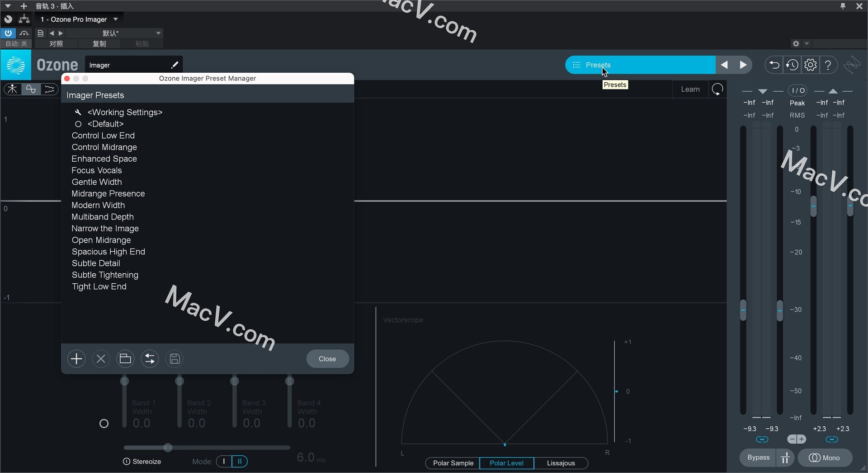Toggle the host plugin power button
868x473 pixels.
8,33
